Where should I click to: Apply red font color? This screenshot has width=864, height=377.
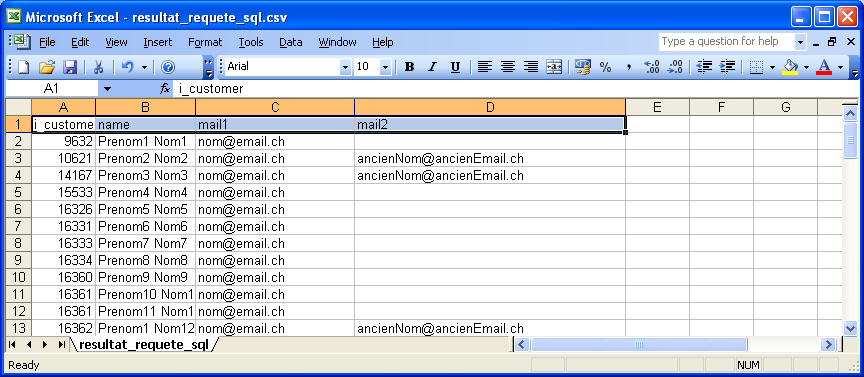pos(825,67)
